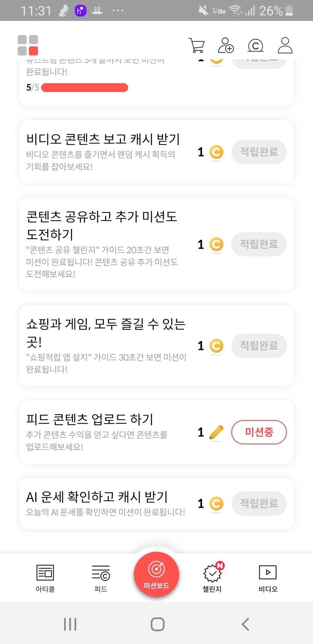This screenshot has width=313, height=644.
Task: Open the Android recent apps button
Action: point(70,624)
